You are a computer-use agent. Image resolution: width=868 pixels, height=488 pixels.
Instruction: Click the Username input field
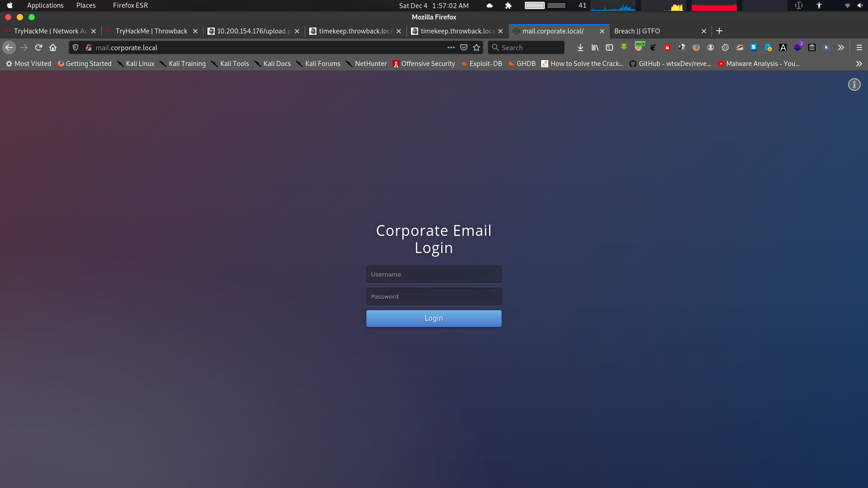434,274
